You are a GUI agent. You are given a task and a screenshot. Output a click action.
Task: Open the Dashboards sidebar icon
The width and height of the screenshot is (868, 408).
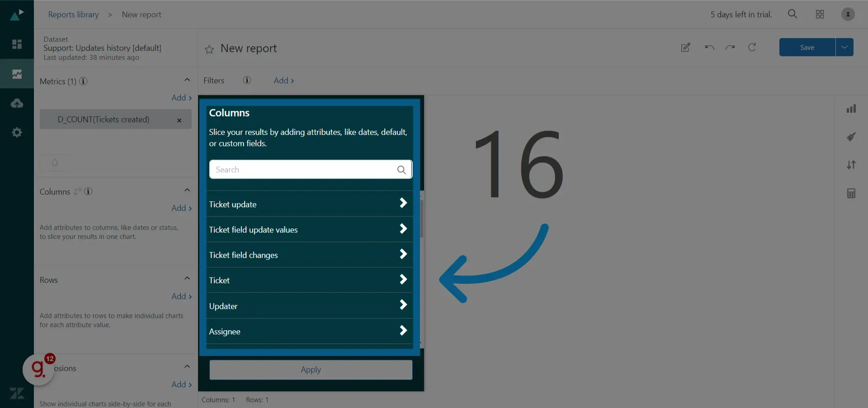coord(17,44)
